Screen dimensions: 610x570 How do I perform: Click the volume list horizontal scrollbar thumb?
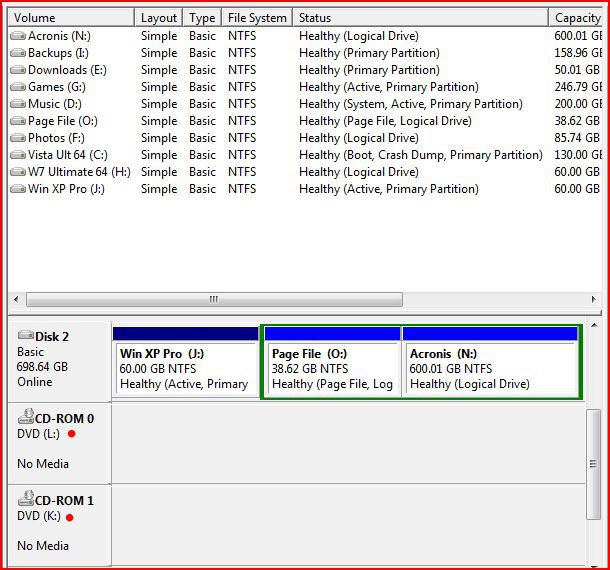click(214, 300)
